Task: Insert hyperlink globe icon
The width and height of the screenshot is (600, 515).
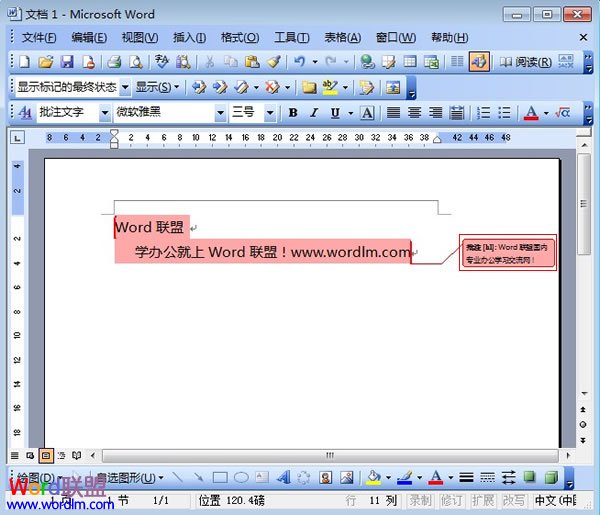Action: (367, 61)
